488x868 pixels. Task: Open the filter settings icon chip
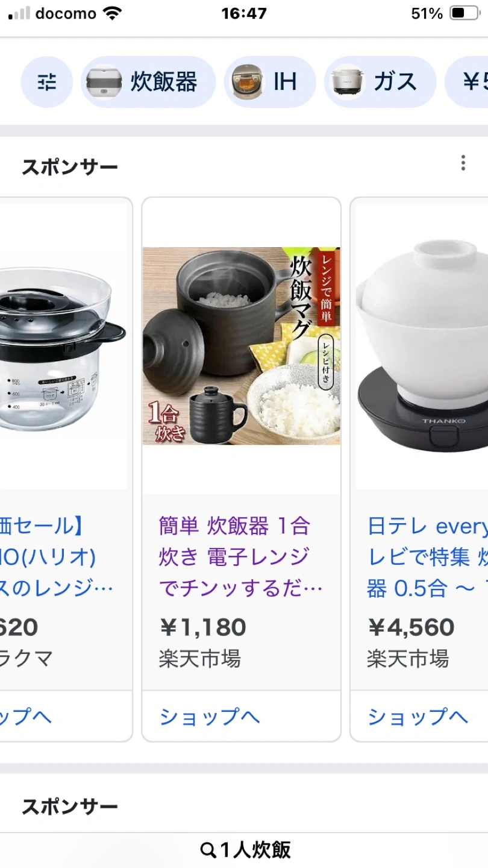tap(47, 82)
